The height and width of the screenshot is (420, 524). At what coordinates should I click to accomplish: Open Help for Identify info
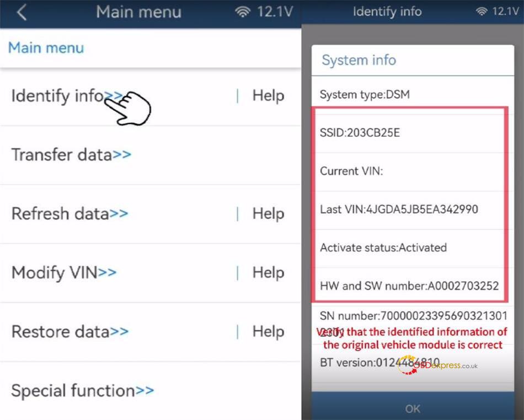pos(268,96)
